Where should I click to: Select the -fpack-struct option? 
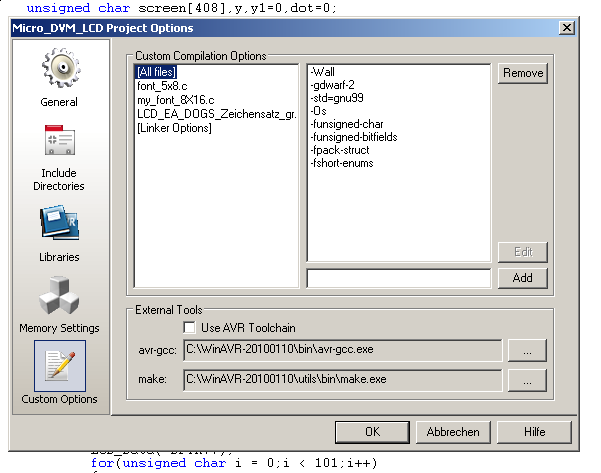[340, 150]
